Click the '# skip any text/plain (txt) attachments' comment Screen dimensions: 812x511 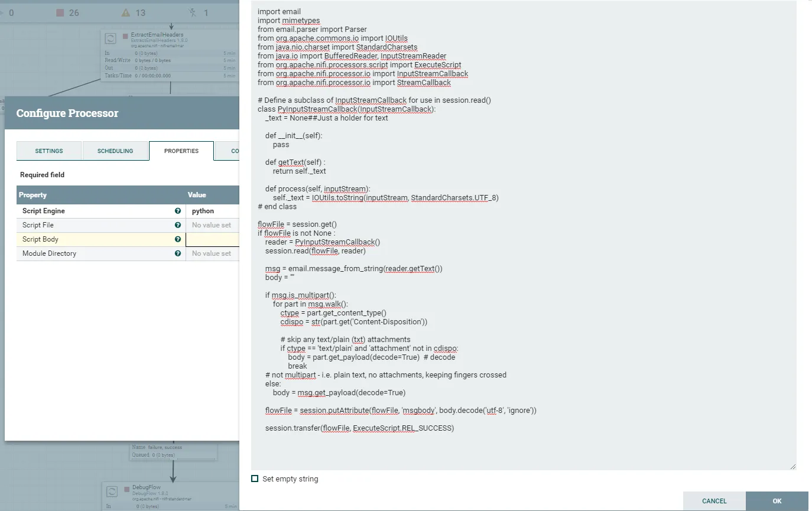click(x=345, y=340)
